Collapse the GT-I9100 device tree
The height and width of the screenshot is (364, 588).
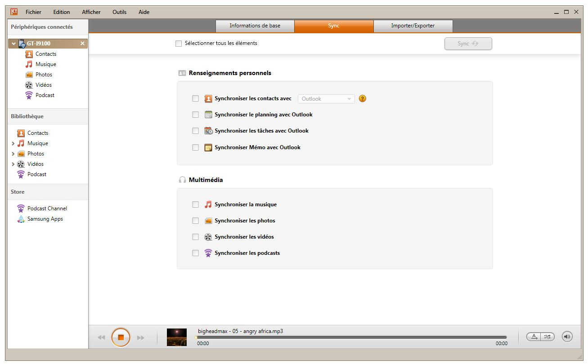(x=13, y=44)
